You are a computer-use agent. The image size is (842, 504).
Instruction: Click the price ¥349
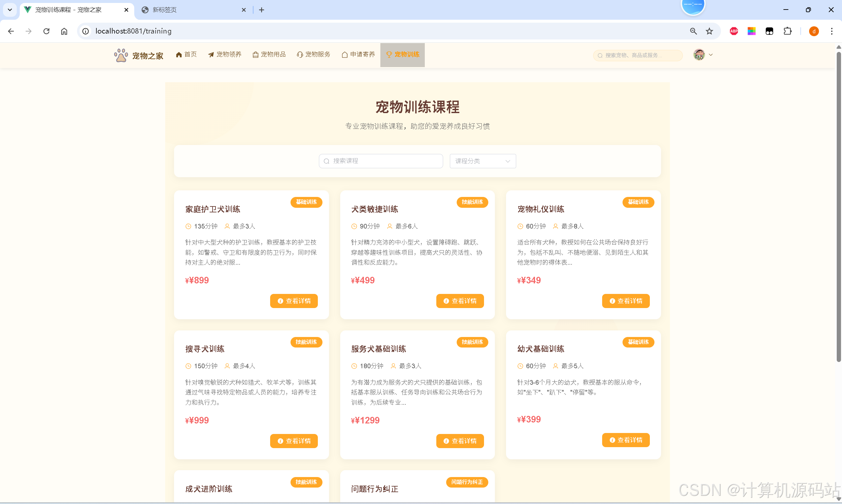click(529, 280)
